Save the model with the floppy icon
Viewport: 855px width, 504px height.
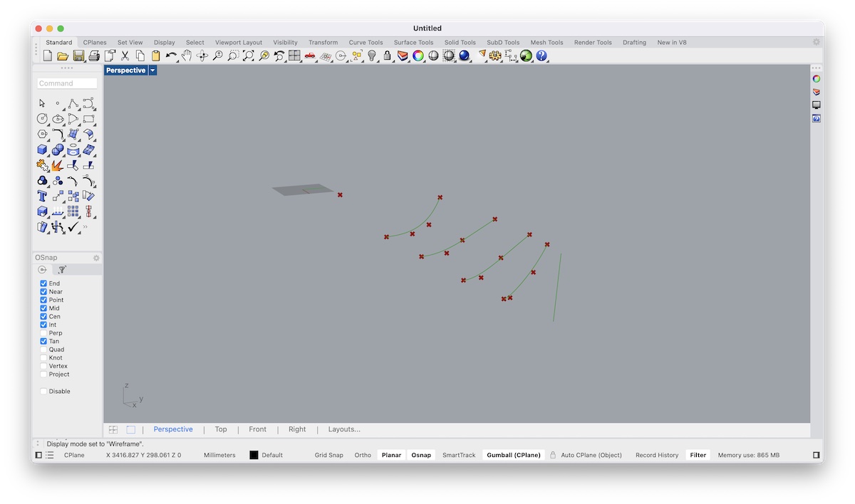[78, 56]
